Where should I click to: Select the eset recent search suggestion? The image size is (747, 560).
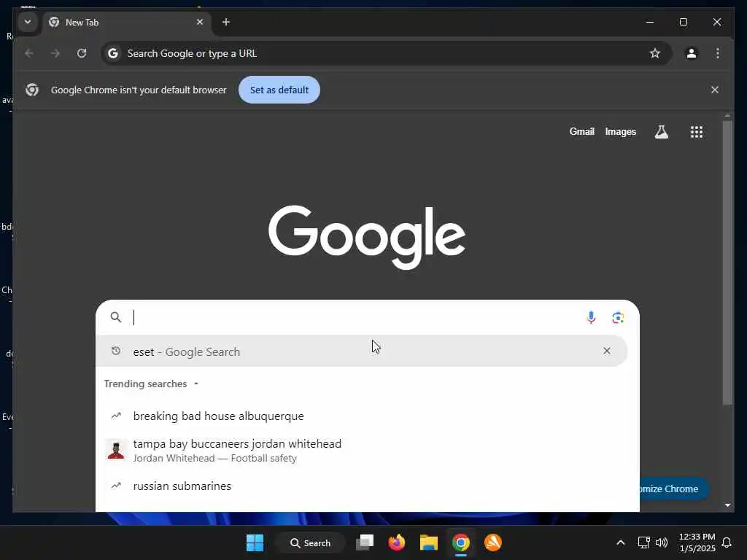362,351
